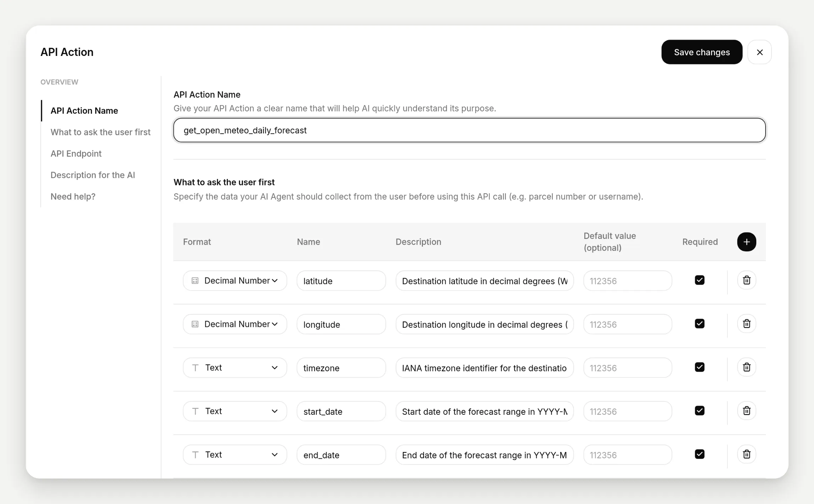The image size is (814, 504).
Task: Edit the longitude name field
Action: (341, 324)
